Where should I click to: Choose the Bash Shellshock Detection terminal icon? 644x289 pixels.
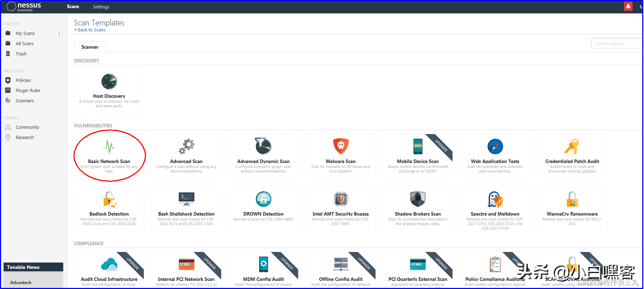[x=187, y=199]
